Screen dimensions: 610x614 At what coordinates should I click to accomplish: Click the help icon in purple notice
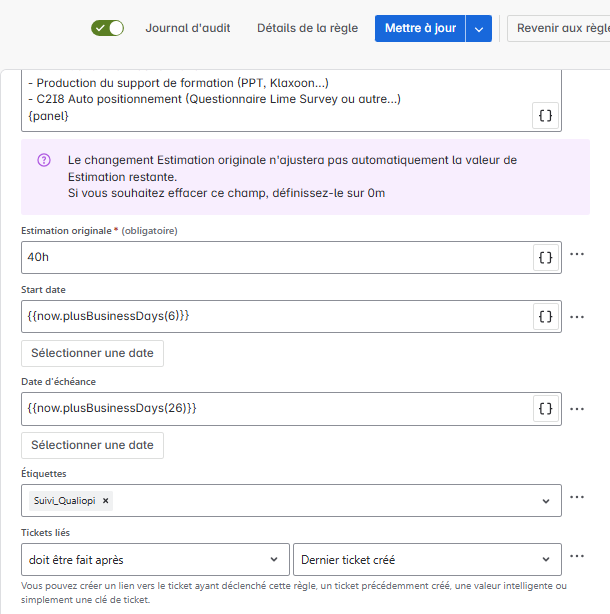coord(44,160)
